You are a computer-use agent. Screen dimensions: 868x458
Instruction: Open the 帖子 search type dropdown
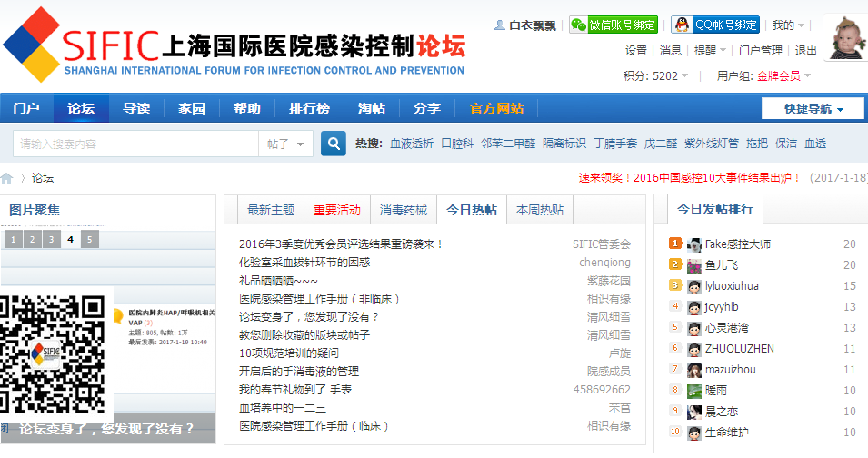coord(286,144)
